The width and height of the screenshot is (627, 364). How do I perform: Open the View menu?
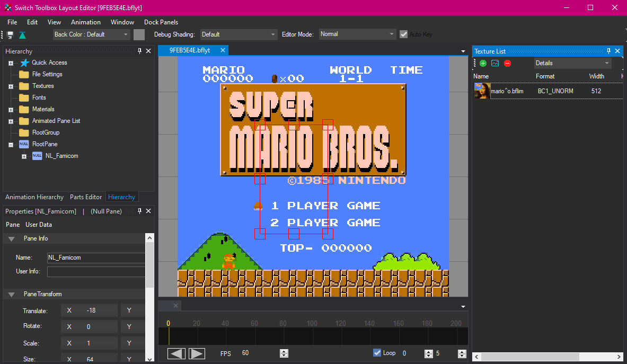(55, 22)
